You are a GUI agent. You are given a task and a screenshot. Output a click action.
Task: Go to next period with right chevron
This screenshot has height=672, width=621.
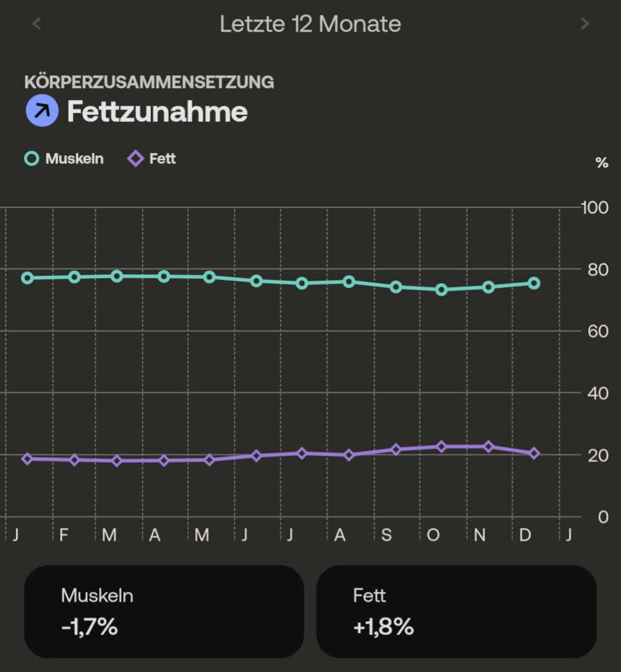point(584,24)
